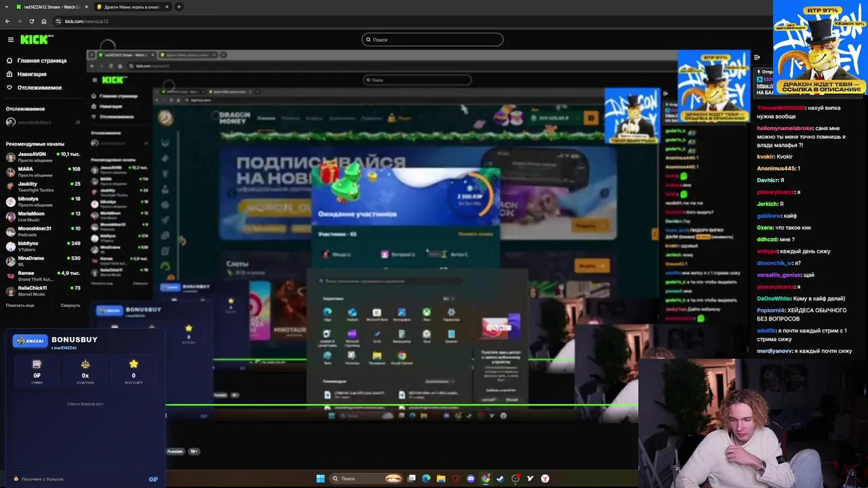
Task: Click chat user kvokir
Action: coord(764,157)
